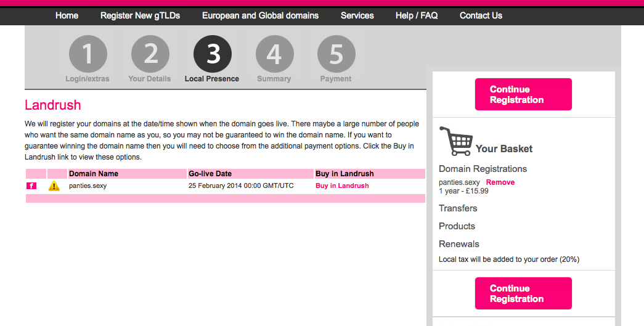
Task: Click the yellow warning triangle icon
Action: pyautogui.click(x=54, y=186)
